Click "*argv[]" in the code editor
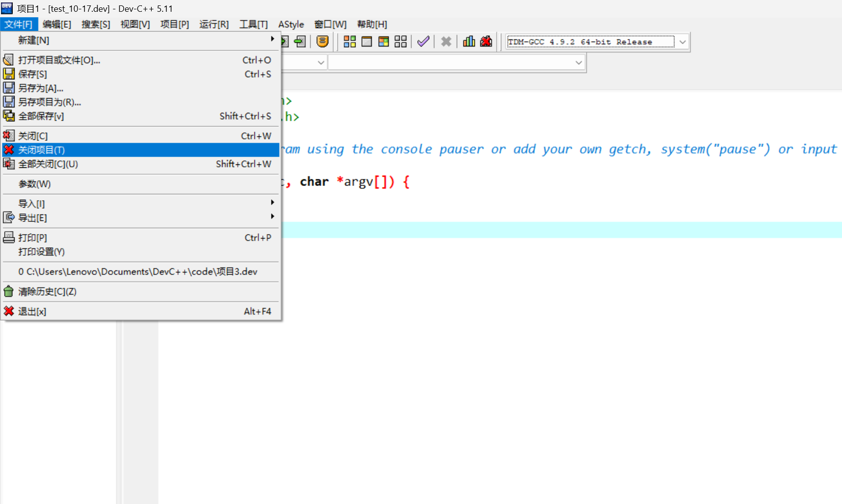 coord(366,182)
